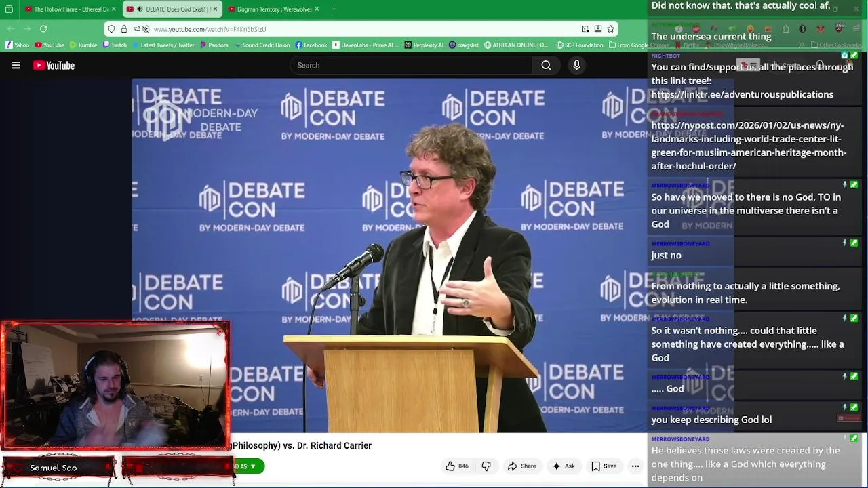The image size is (868, 488).
Task: Save the video to a playlist
Action: click(604, 466)
